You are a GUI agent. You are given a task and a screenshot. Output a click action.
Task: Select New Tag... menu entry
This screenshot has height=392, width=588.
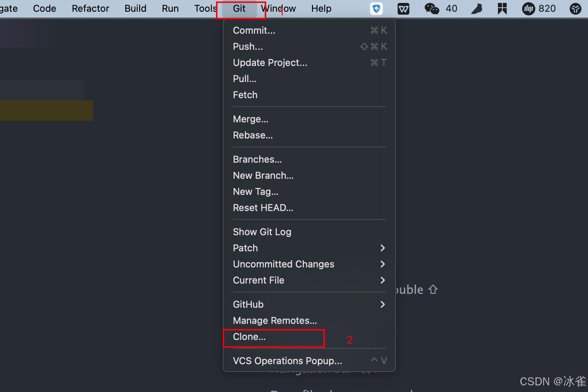(309, 192)
